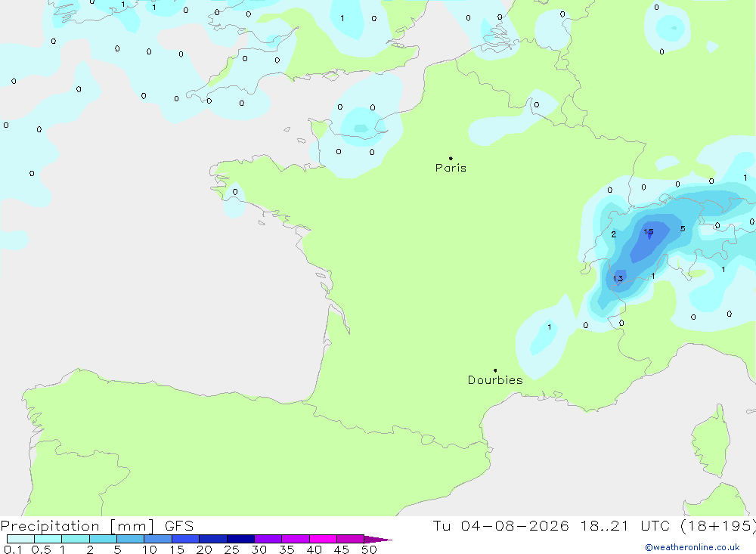Pick legend swatch between 2 and 5
The width and height of the screenshot is (756, 554).
[x=103, y=539]
